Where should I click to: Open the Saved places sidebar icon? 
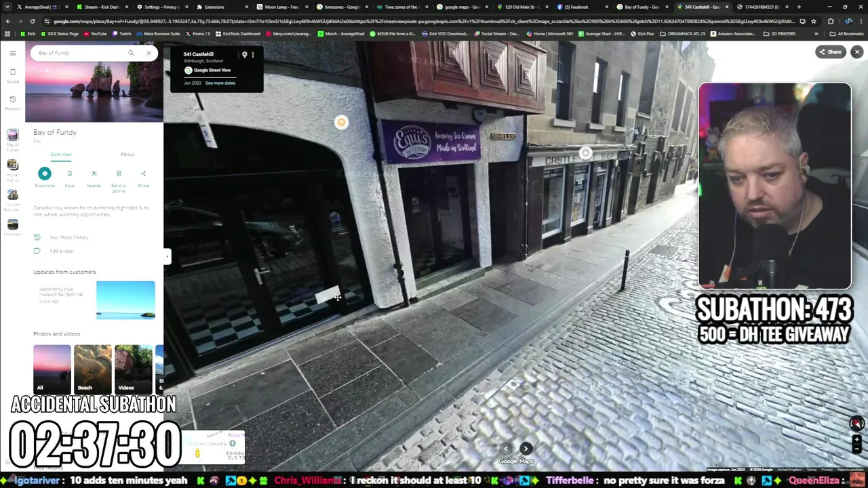coord(12,75)
